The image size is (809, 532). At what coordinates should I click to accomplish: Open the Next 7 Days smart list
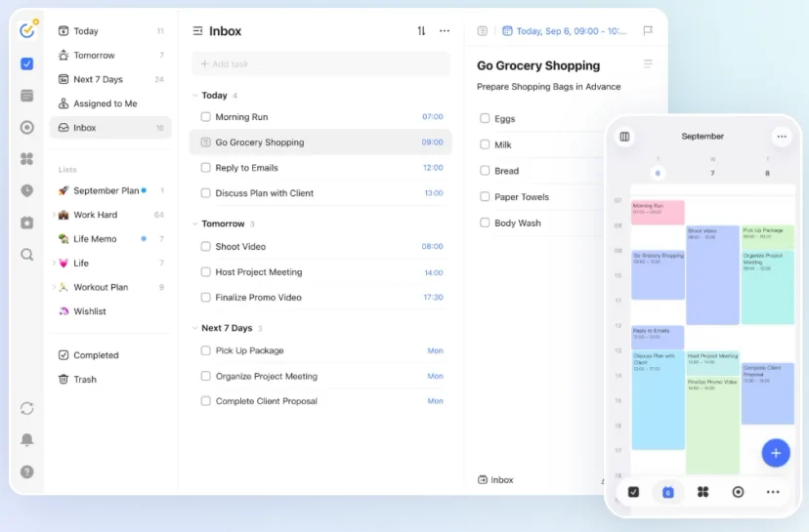point(110,79)
